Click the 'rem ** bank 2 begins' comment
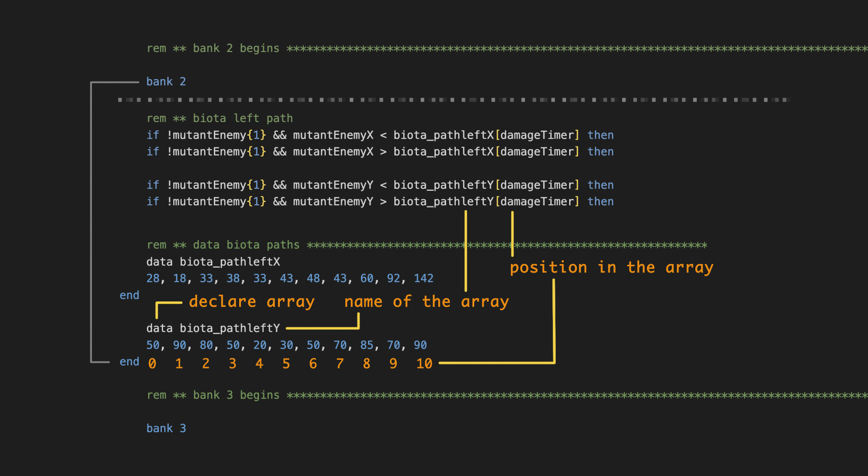This screenshot has height=476, width=868. tap(212, 48)
